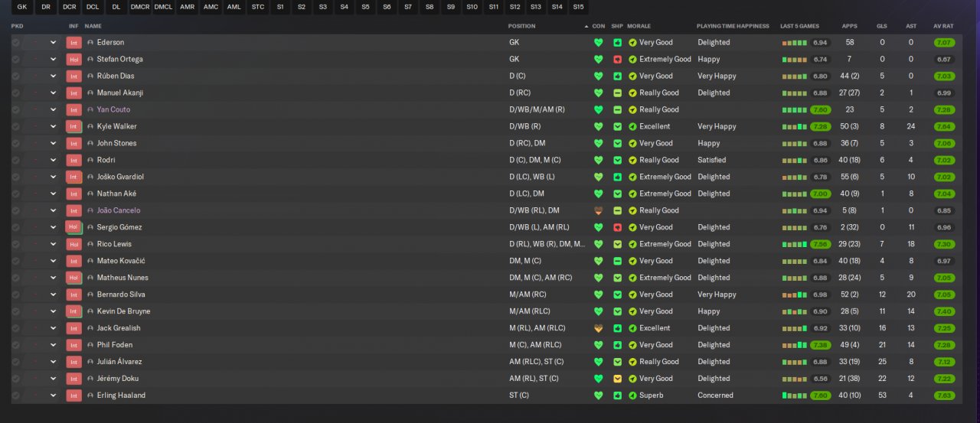This screenshot has height=423, width=980.
Task: Click Erling Haaland's 53 goals value
Action: 882,396
